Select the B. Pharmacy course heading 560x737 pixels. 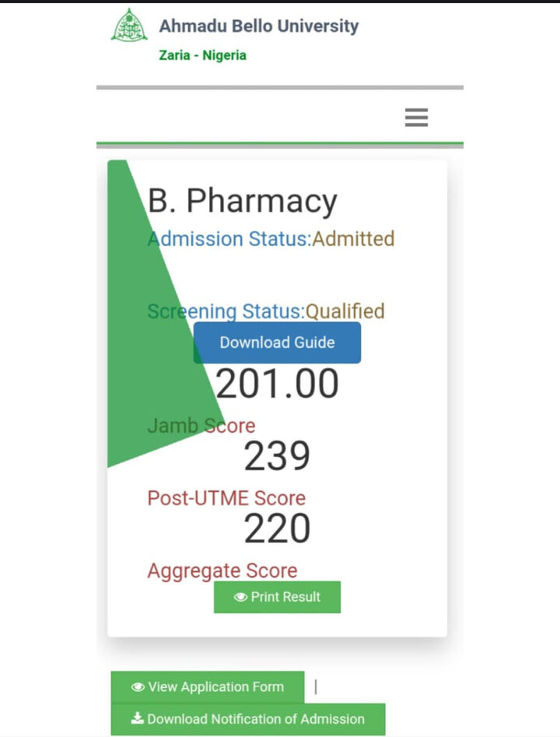pyautogui.click(x=243, y=201)
